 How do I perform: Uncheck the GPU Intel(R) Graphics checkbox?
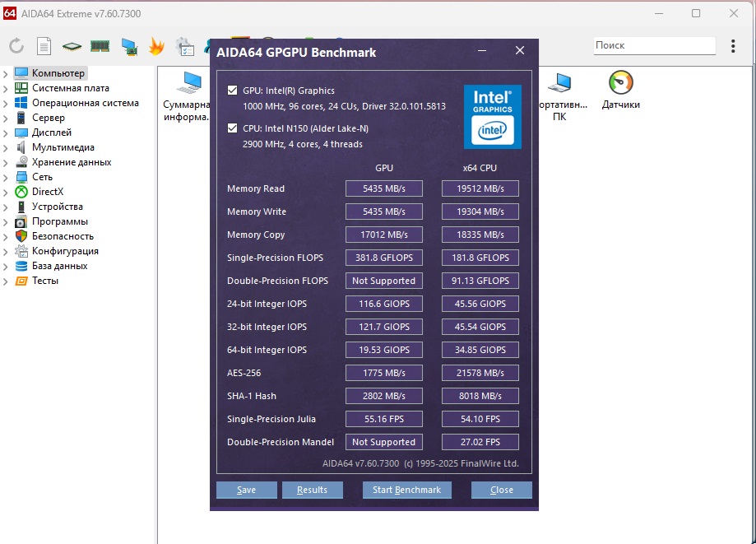click(232, 91)
